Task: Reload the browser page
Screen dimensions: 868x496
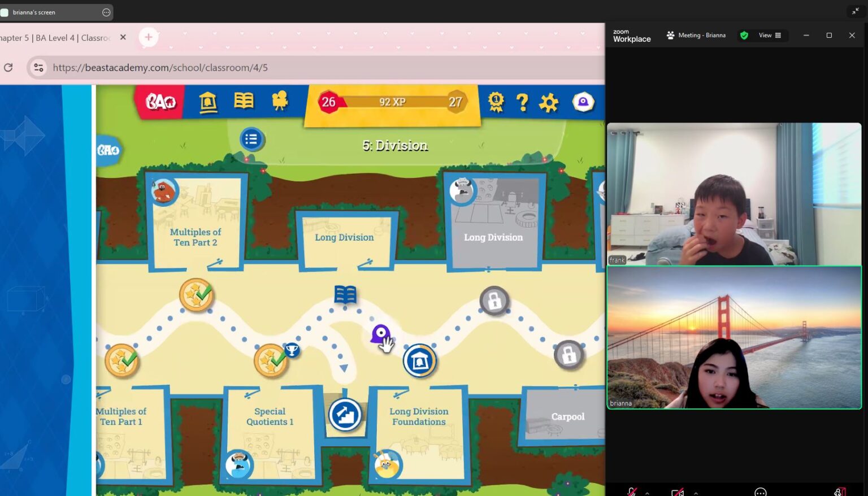Action: click(8, 68)
